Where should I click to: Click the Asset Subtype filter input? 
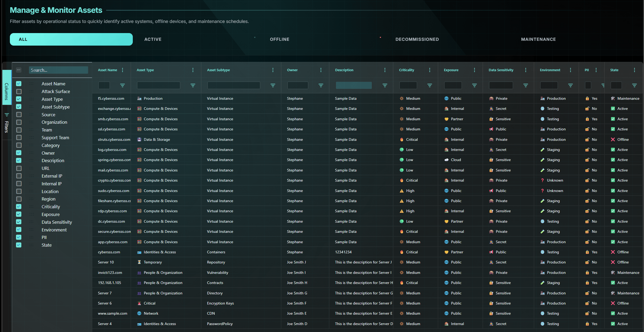point(234,85)
